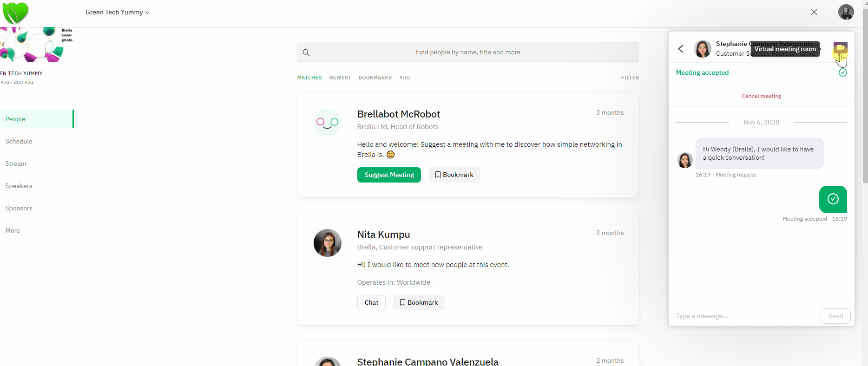Screen dimensions: 868x366
Task: Open Nita Kumpu's profile photo
Action: [x=328, y=243]
